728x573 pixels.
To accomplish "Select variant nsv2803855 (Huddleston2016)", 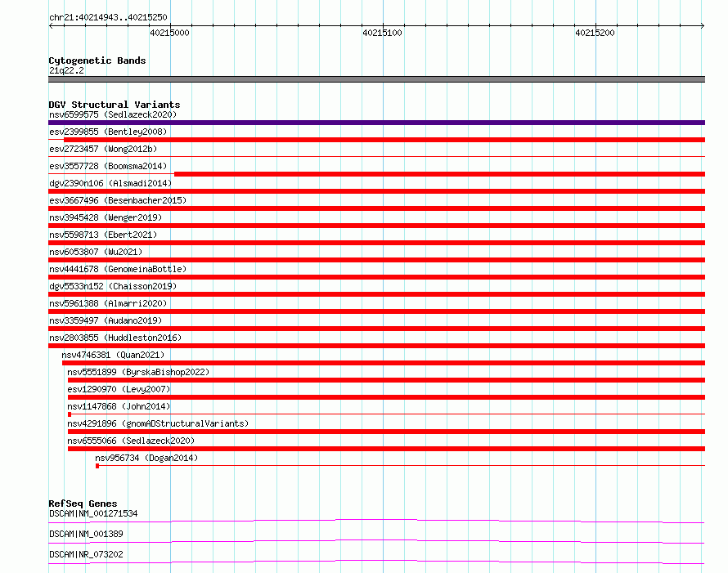I will 115,338.
